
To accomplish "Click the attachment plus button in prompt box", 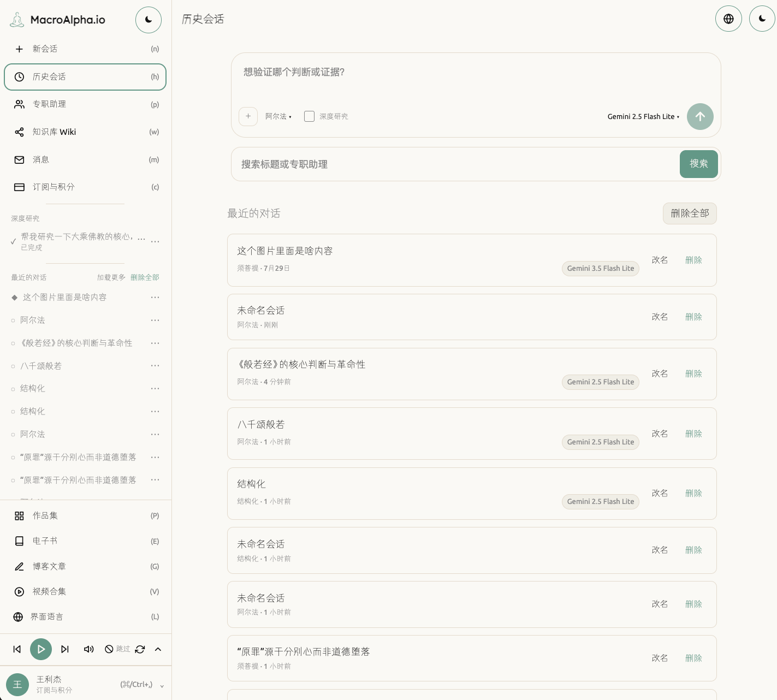I will coord(248,116).
